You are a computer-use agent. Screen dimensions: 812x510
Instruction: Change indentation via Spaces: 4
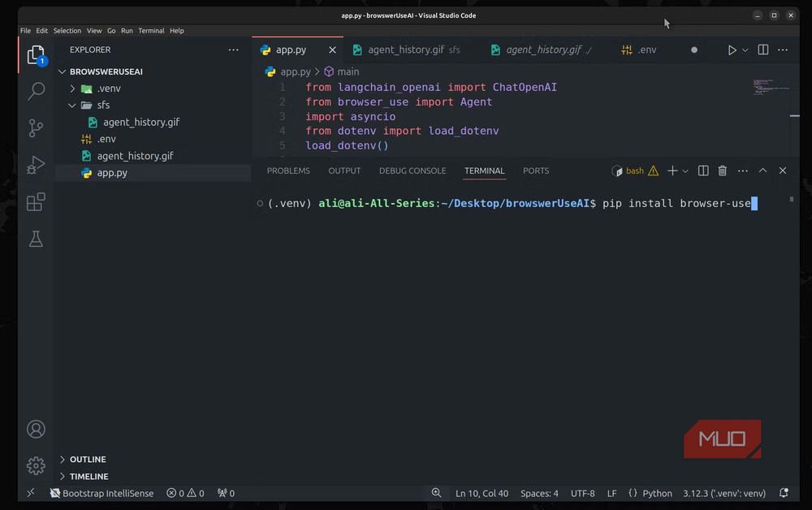point(539,494)
